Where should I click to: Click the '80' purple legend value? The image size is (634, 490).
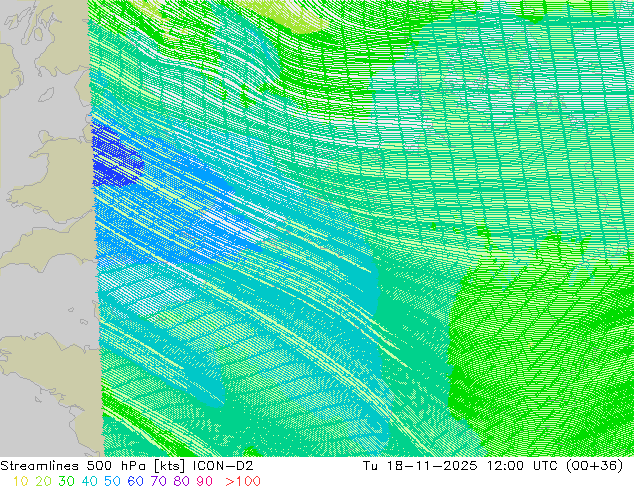click(x=182, y=481)
